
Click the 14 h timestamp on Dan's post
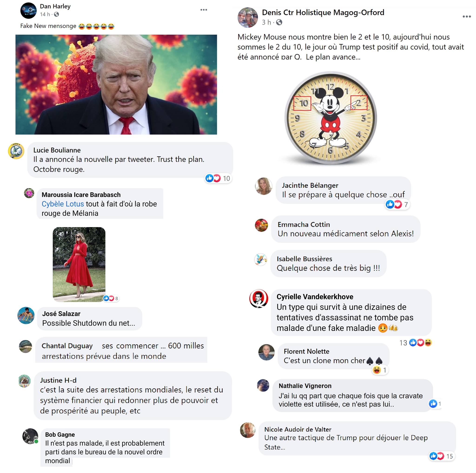point(45,14)
